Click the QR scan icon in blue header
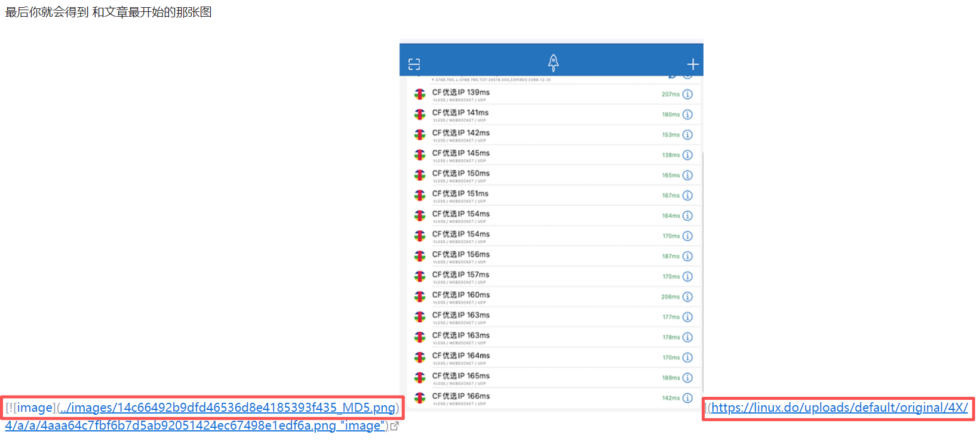980x441 pixels. (414, 64)
